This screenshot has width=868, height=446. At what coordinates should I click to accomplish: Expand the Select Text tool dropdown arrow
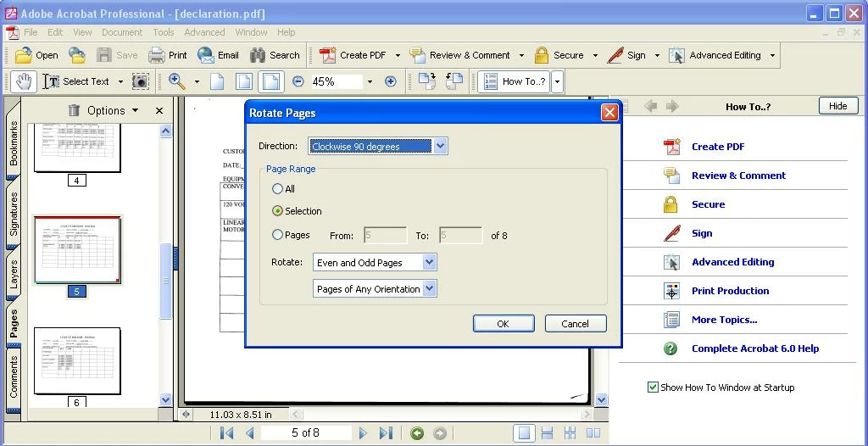coord(120,82)
